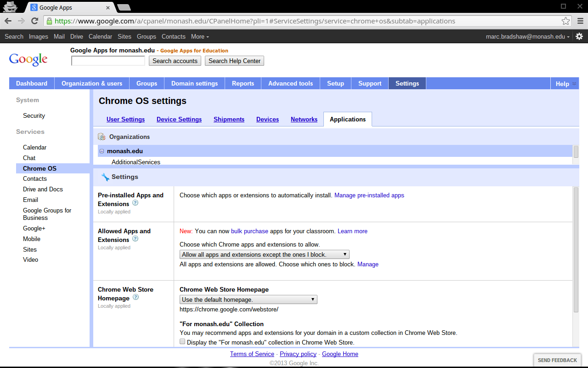Open the Chrome hamburger menu
This screenshot has width=588, height=368.
tap(580, 21)
